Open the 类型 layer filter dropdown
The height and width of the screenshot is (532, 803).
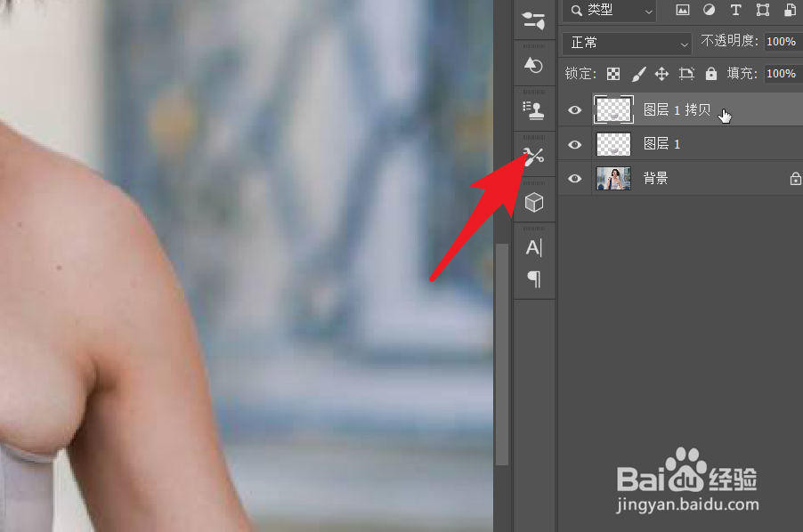(x=610, y=11)
